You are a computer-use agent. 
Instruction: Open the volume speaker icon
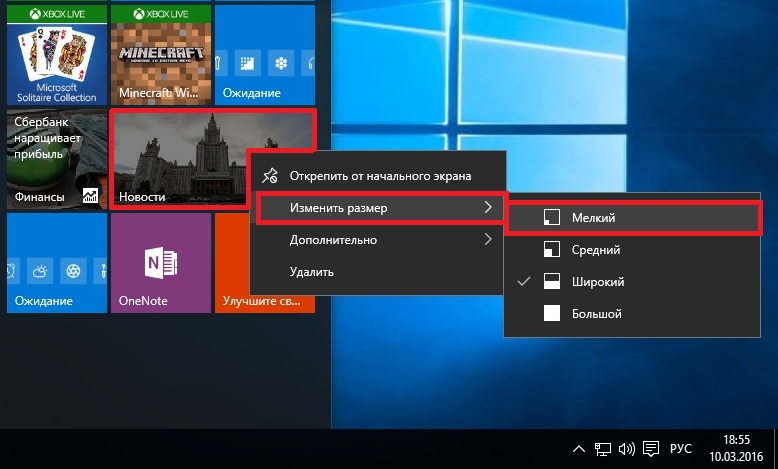click(x=627, y=449)
